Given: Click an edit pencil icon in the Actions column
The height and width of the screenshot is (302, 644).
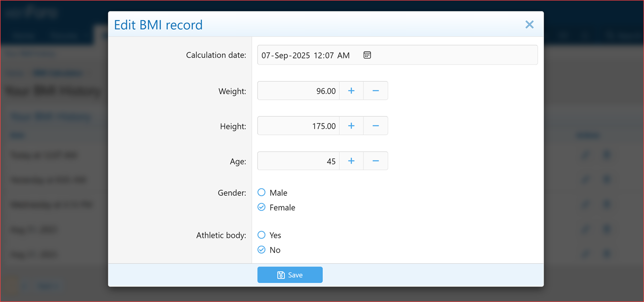Looking at the screenshot, I should 586,155.
